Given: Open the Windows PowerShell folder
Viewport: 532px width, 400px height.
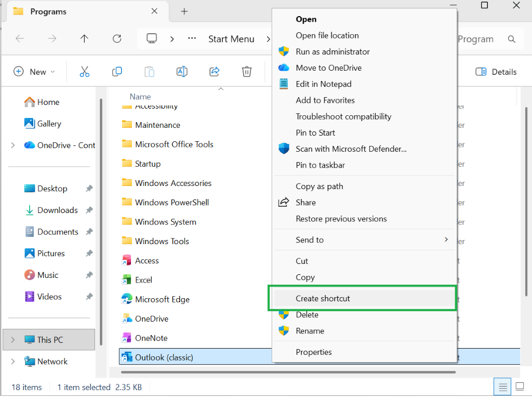Looking at the screenshot, I should point(165,202).
